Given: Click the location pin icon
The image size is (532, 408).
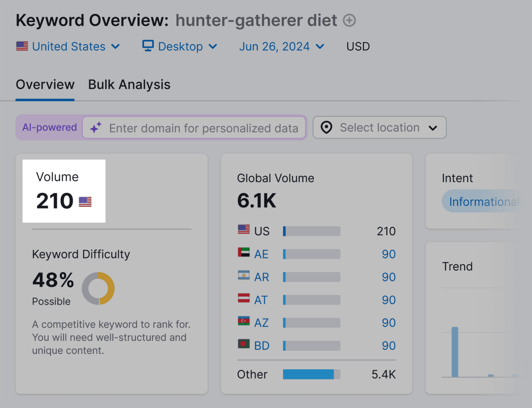Looking at the screenshot, I should coord(327,128).
